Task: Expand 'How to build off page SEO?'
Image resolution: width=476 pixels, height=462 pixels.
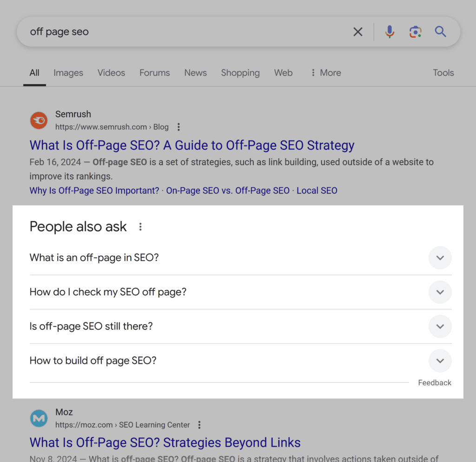Action: pos(440,361)
